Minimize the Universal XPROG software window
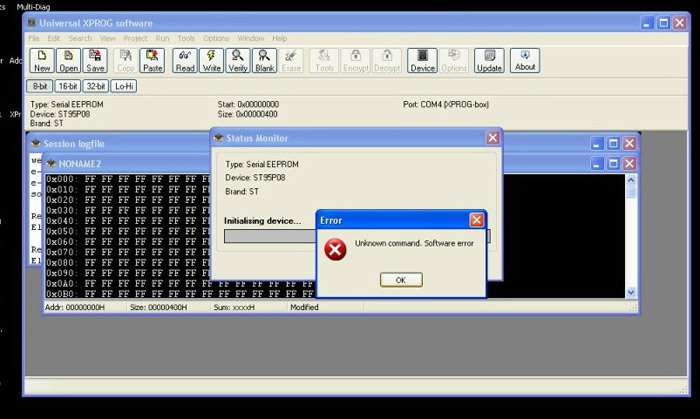The image size is (700, 419). pyautogui.click(x=647, y=23)
